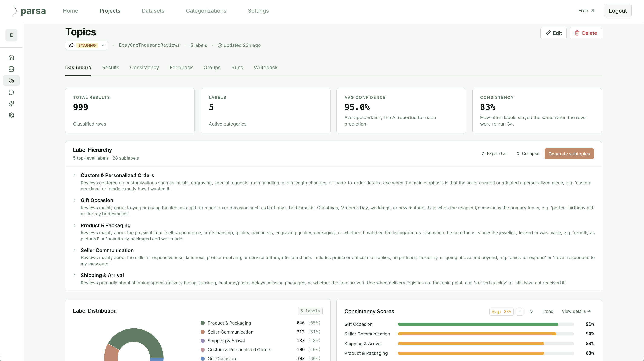Click Generate subtopics button
Image resolution: width=644 pixels, height=361 pixels.
click(569, 154)
